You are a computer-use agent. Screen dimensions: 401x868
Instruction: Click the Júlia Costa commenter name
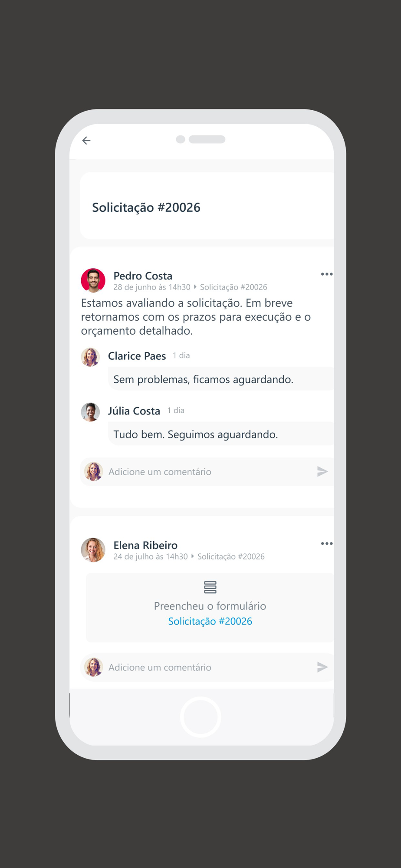pos(134,411)
